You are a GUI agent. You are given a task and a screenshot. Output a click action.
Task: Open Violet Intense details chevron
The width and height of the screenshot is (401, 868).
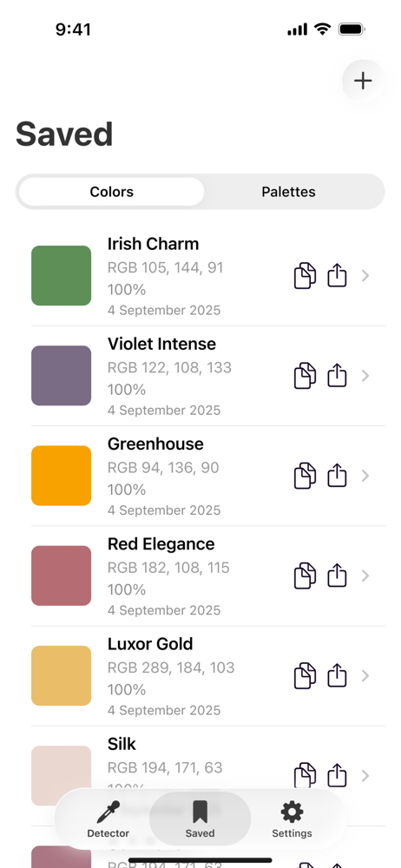click(x=365, y=376)
